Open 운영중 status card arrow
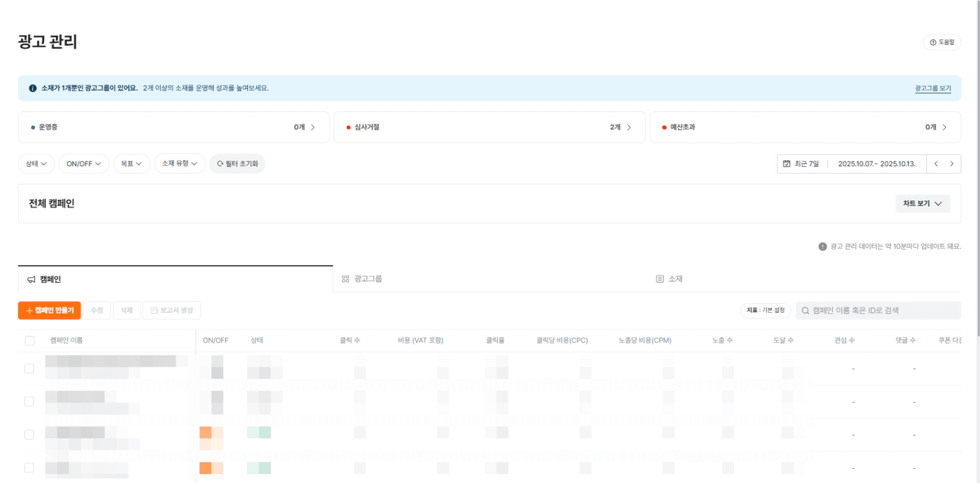 (313, 127)
